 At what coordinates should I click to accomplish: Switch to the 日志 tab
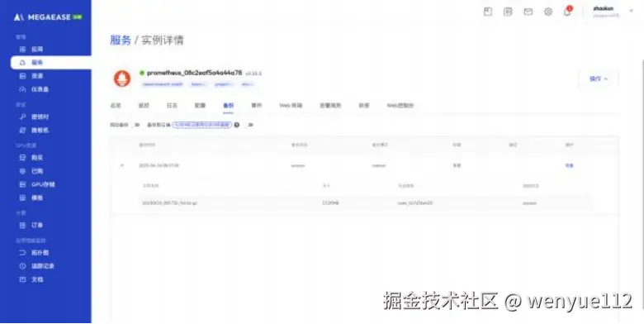(172, 105)
